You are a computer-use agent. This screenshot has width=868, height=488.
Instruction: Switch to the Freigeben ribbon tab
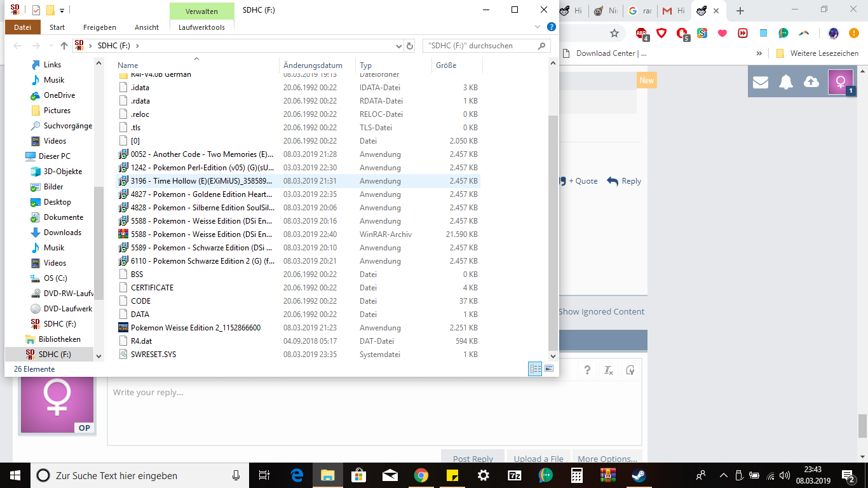click(x=100, y=27)
